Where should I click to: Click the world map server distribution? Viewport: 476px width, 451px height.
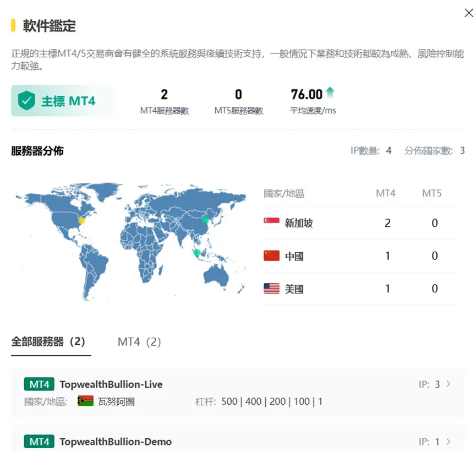point(130,241)
